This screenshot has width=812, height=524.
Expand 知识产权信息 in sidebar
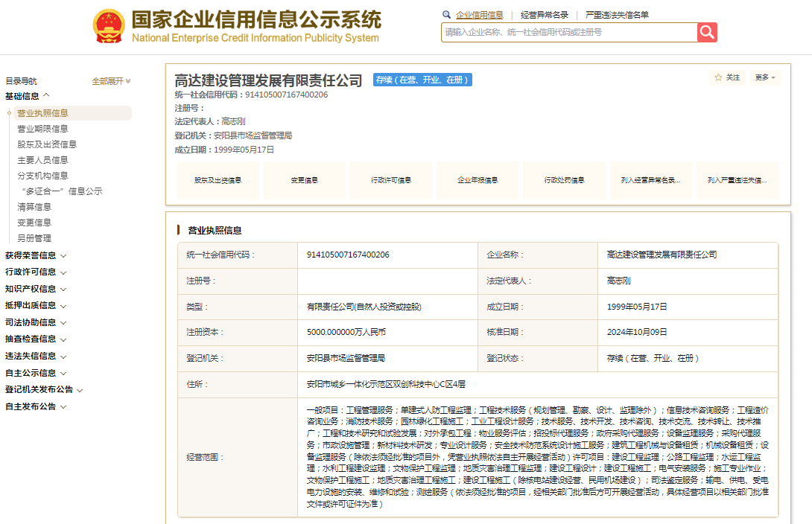point(36,289)
